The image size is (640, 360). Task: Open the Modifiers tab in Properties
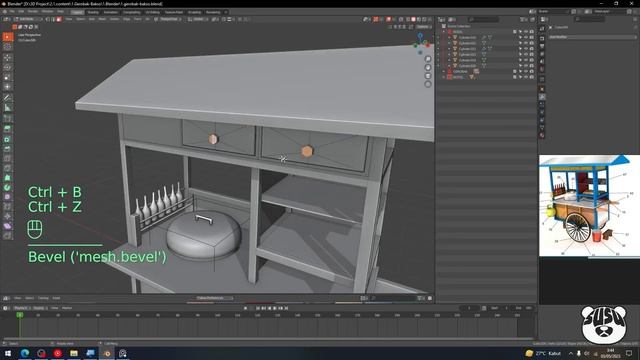click(x=542, y=97)
